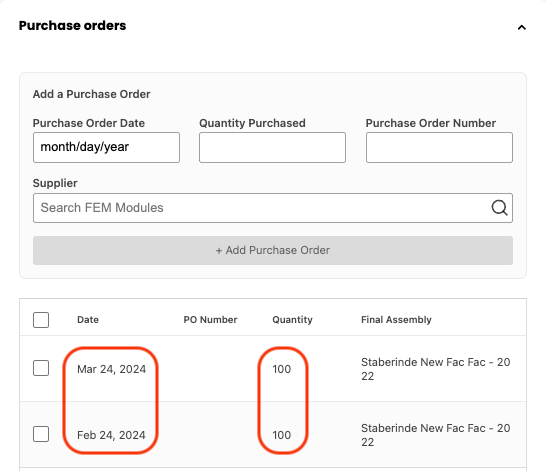Sort by the Date column header
This screenshot has width=545, height=471.
point(88,320)
